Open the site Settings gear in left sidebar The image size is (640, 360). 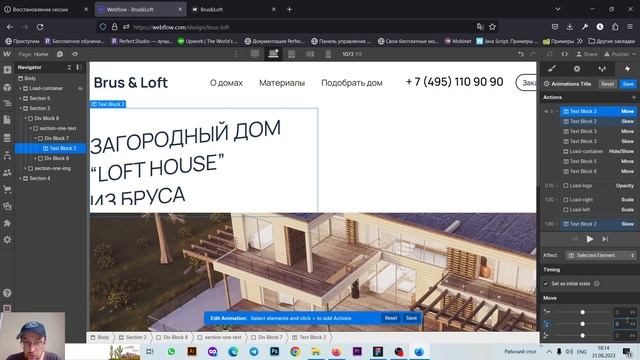point(7,240)
